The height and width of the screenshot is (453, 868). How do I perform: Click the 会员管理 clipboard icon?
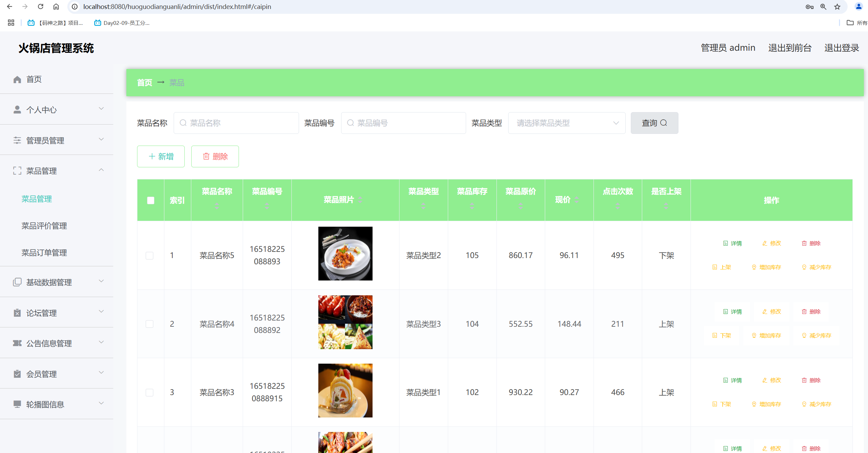tap(17, 374)
